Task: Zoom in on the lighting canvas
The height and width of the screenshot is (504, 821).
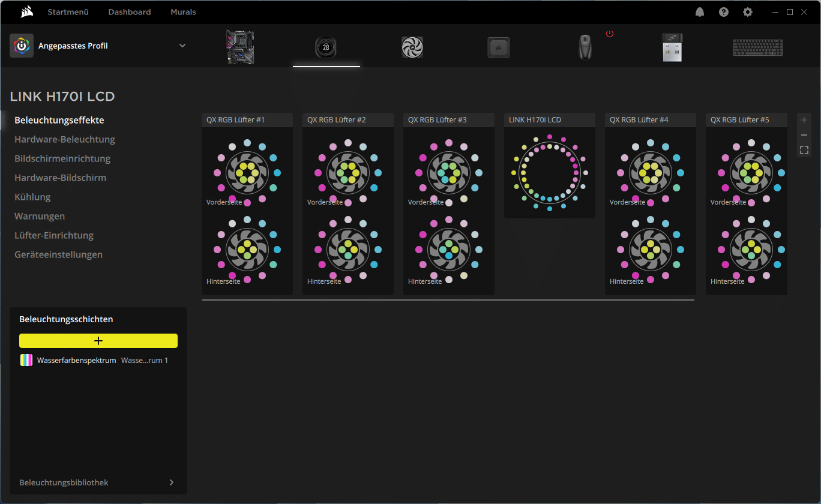Action: [x=804, y=120]
